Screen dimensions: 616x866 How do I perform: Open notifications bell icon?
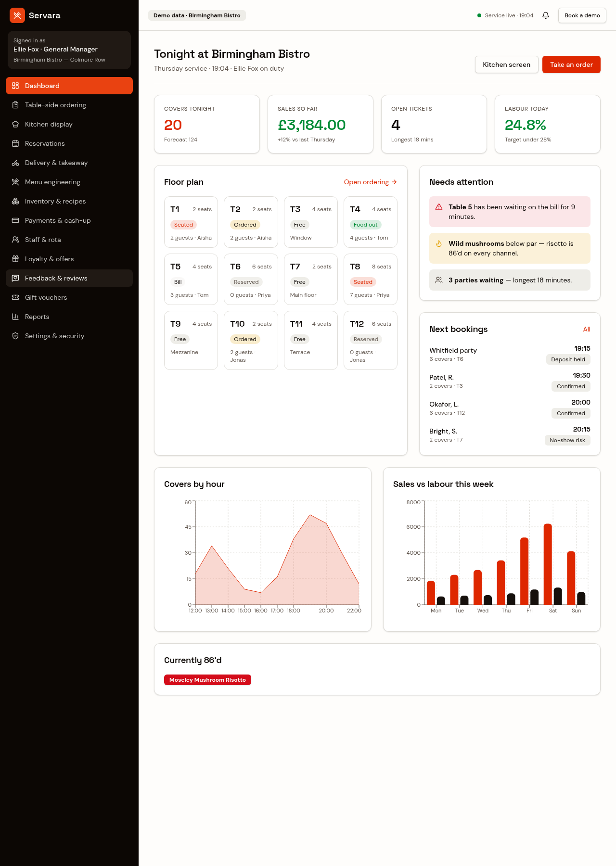pos(546,15)
